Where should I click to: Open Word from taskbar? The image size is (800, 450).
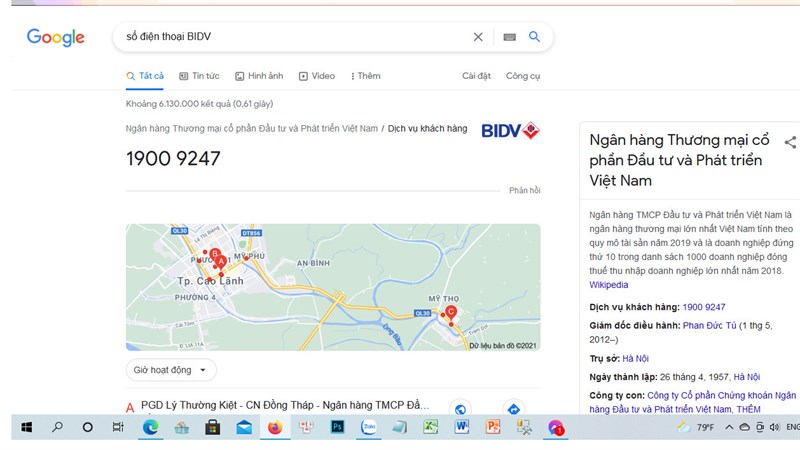(x=462, y=427)
